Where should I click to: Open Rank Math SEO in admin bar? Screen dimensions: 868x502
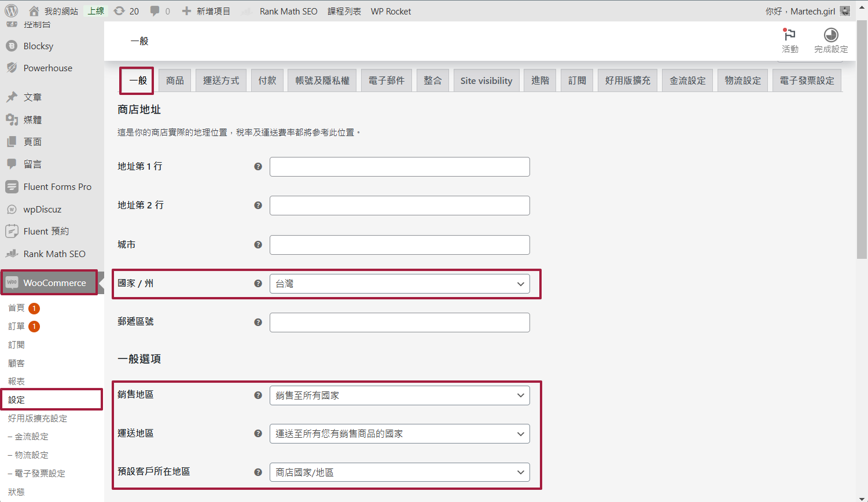coord(288,11)
